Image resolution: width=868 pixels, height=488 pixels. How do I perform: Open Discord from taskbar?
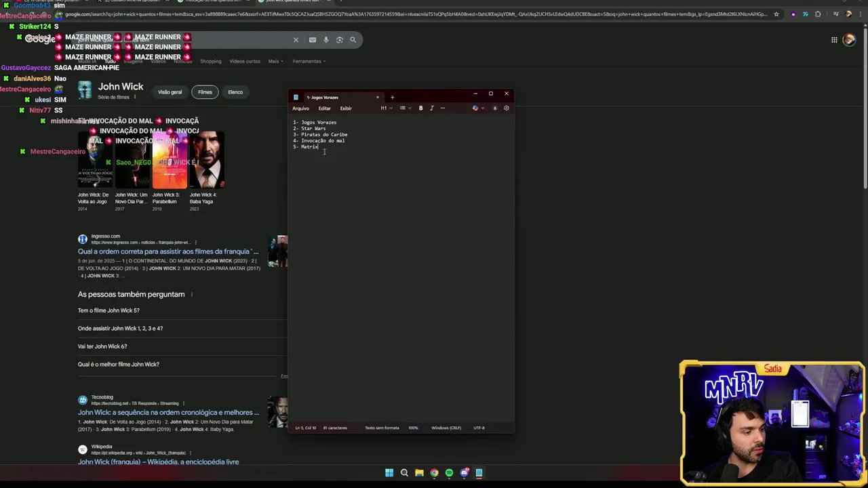(464, 473)
